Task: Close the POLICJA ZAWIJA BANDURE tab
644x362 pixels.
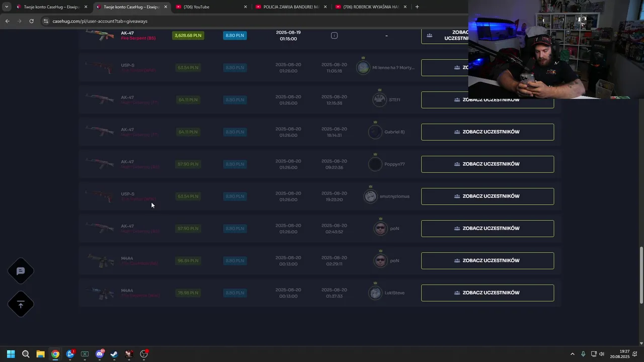Action: [x=326, y=7]
